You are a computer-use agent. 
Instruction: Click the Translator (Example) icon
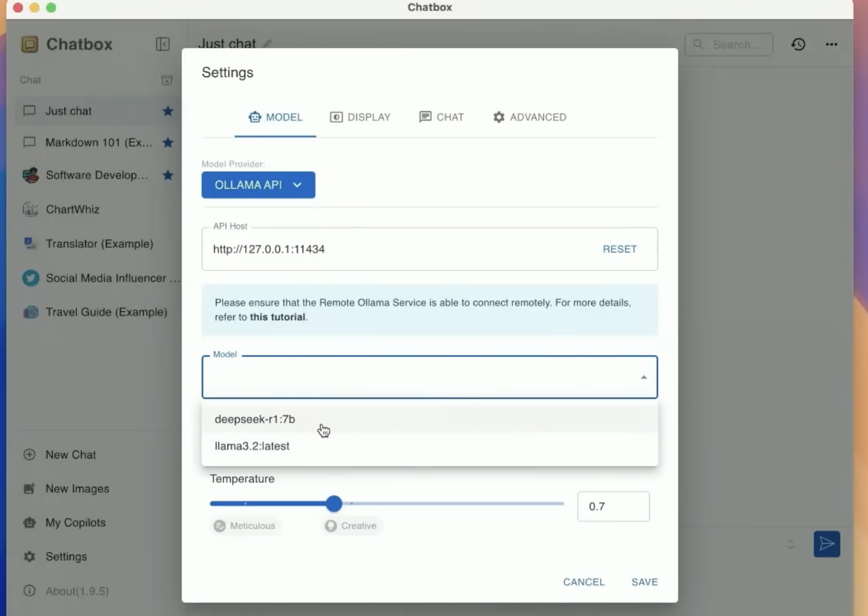30,243
